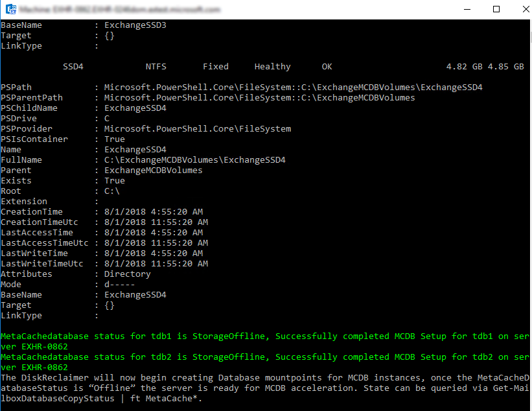Click the CreationTime timestamp 8/1/2018 4:55:20 AM
Viewport: 532px width, 411px height.
tap(153, 211)
